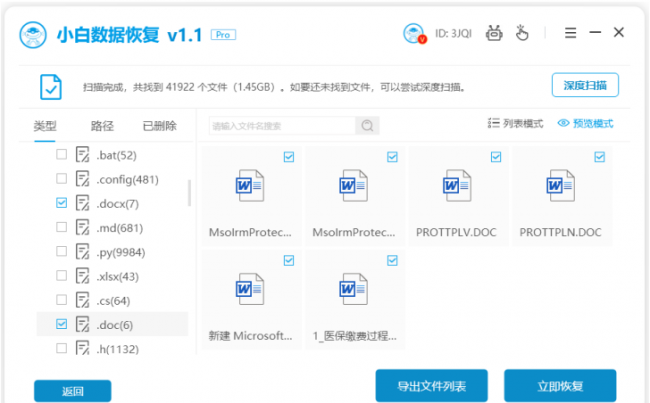650x403 pixels.
Task: Switch to 预览模式 preview view
Action: point(585,123)
